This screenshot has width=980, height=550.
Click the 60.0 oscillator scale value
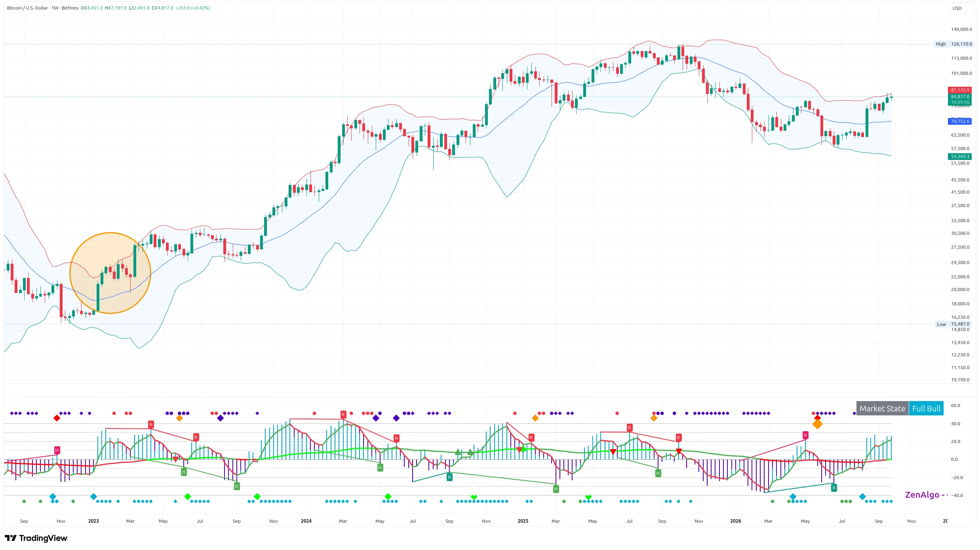(955, 405)
